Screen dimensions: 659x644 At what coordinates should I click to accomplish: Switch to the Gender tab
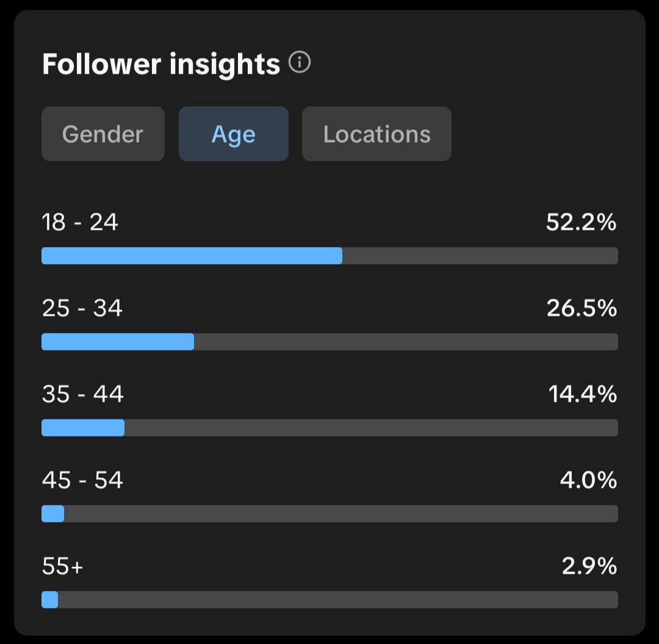[103, 134]
